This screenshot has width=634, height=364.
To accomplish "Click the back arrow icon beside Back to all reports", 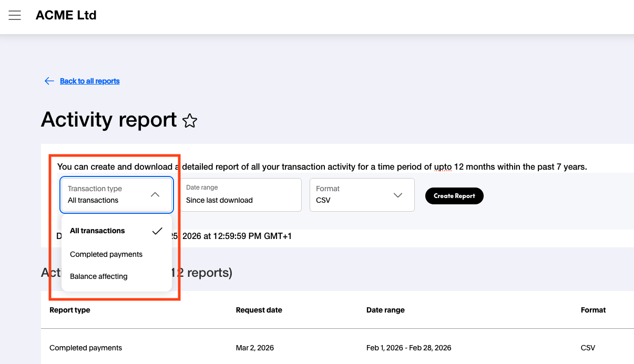I will pos(49,80).
